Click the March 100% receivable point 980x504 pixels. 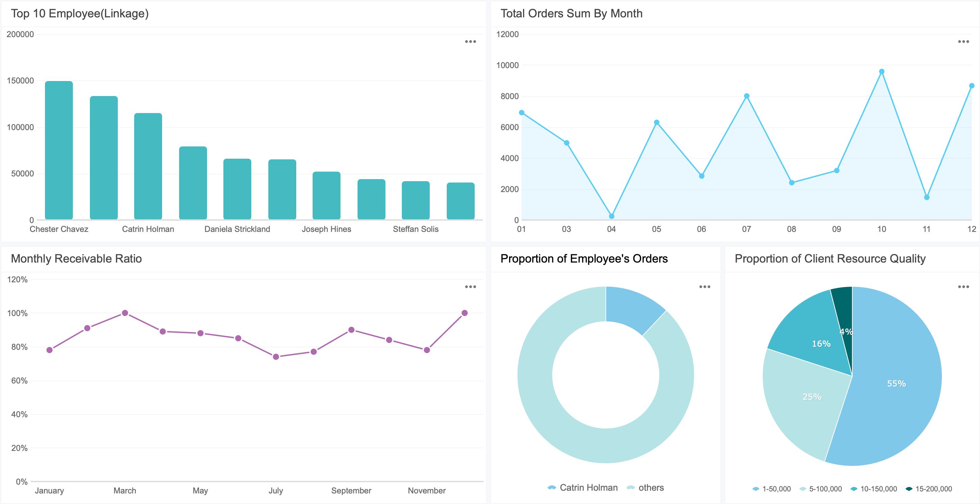[x=125, y=313]
